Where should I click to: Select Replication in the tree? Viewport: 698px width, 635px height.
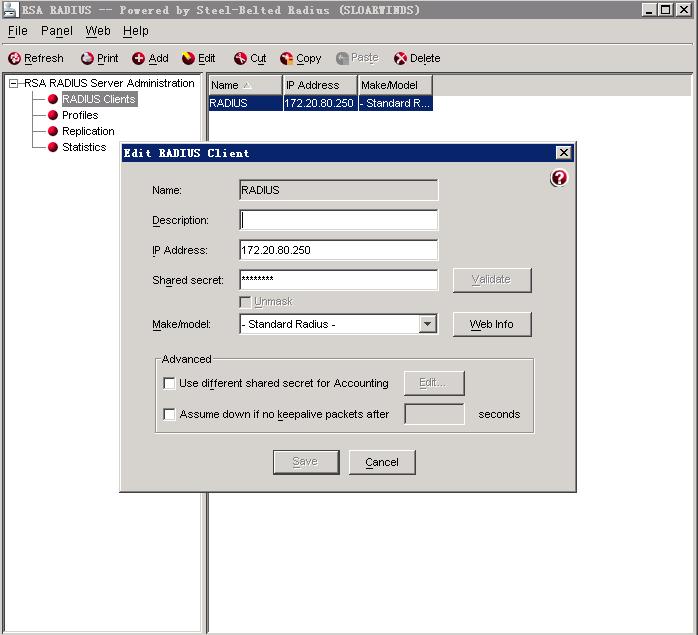88,131
